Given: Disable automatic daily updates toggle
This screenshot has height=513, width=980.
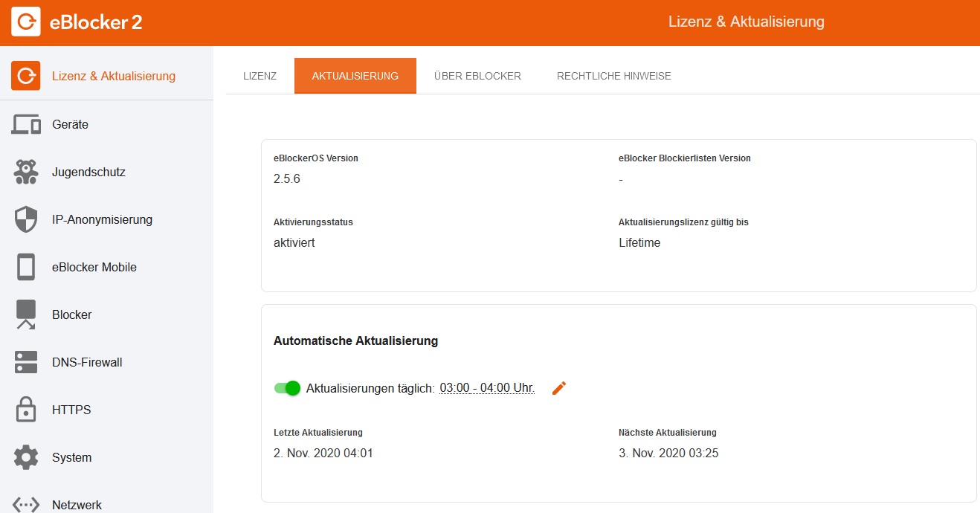Looking at the screenshot, I should [287, 388].
